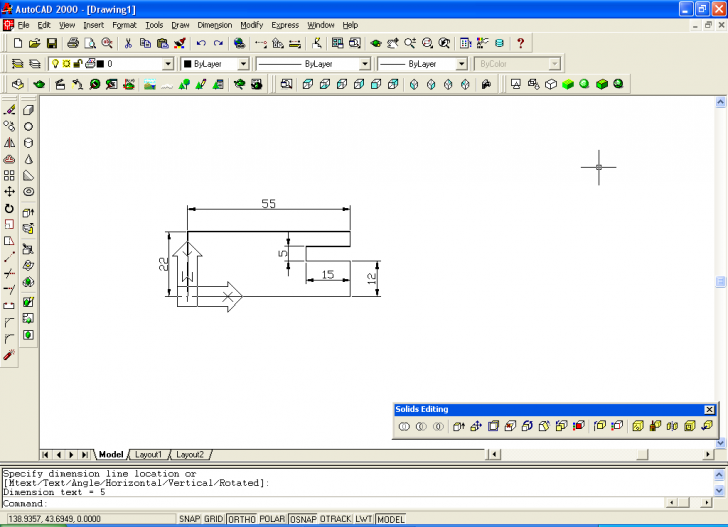This screenshot has height=527, width=728.
Task: Click the New drawing icon
Action: point(18,43)
